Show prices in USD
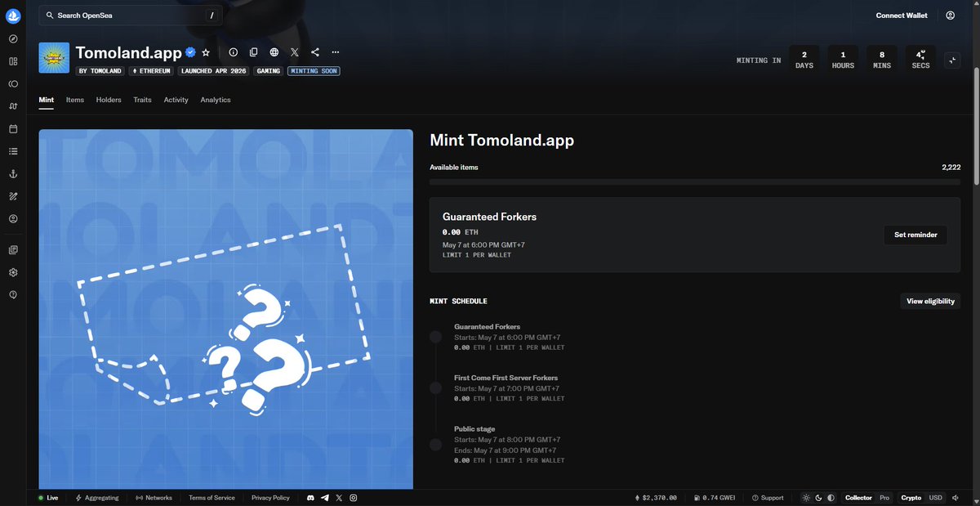The height and width of the screenshot is (506, 980). (935, 498)
